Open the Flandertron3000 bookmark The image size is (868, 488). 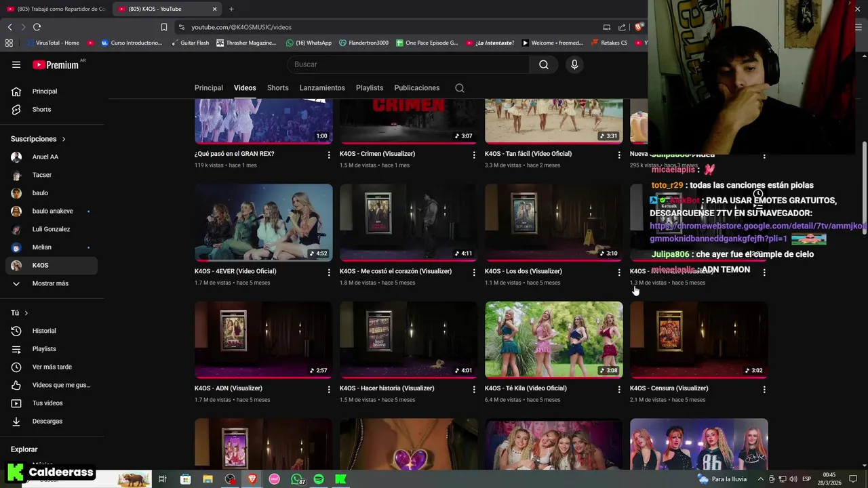(363, 43)
